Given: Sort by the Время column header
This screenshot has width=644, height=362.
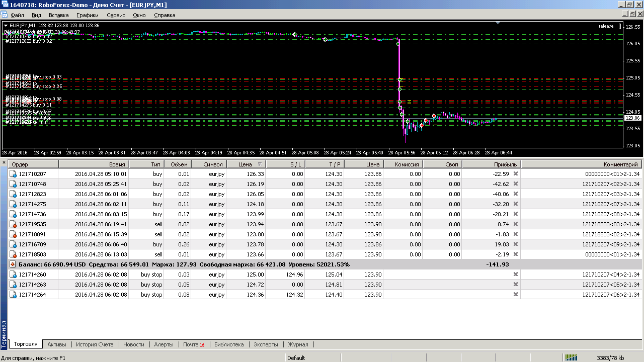Looking at the screenshot, I should tap(94, 164).
